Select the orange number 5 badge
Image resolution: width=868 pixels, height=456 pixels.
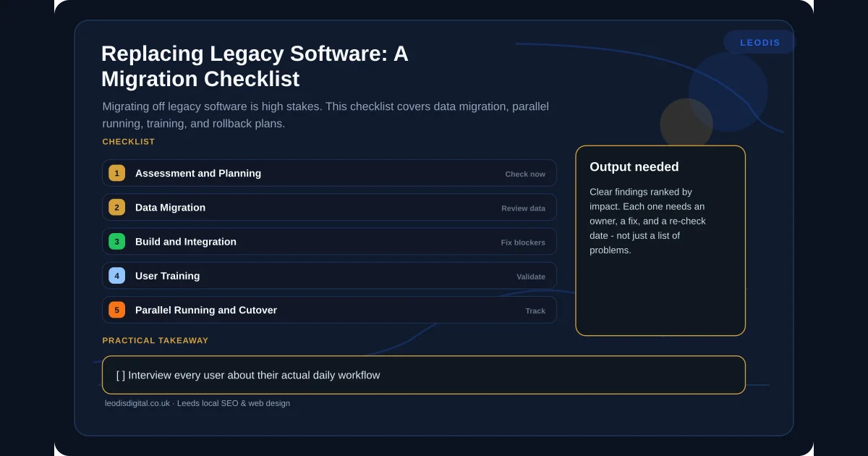click(116, 310)
